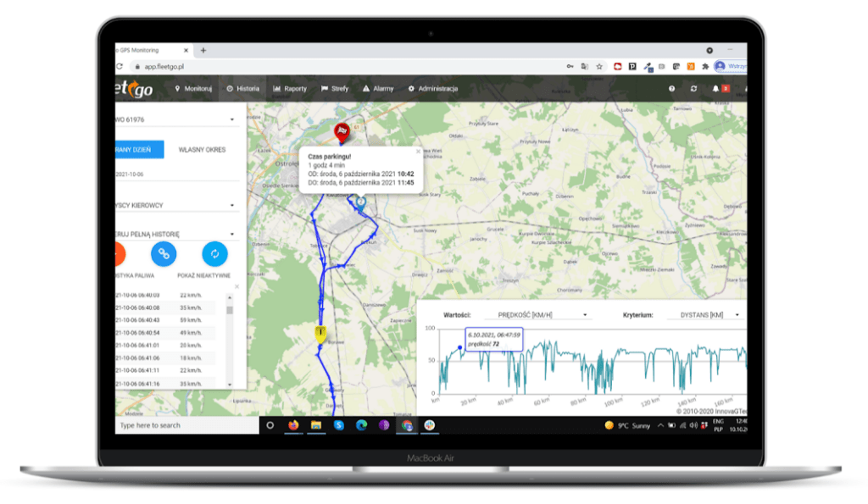
Task: Click the blue chain-link round button
Action: tap(164, 254)
